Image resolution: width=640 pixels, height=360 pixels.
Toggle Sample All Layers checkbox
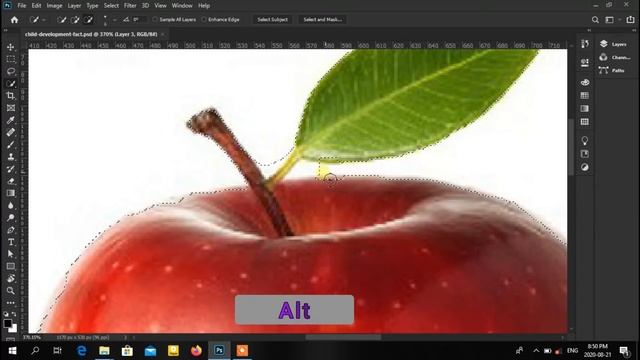click(155, 20)
